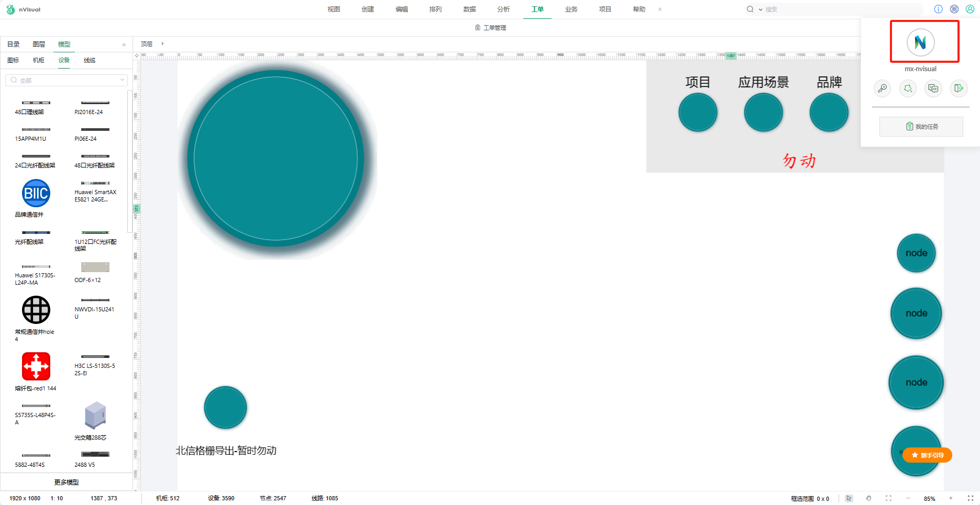Open the search type dropdown arrow
The height and width of the screenshot is (505, 980).
761,9
